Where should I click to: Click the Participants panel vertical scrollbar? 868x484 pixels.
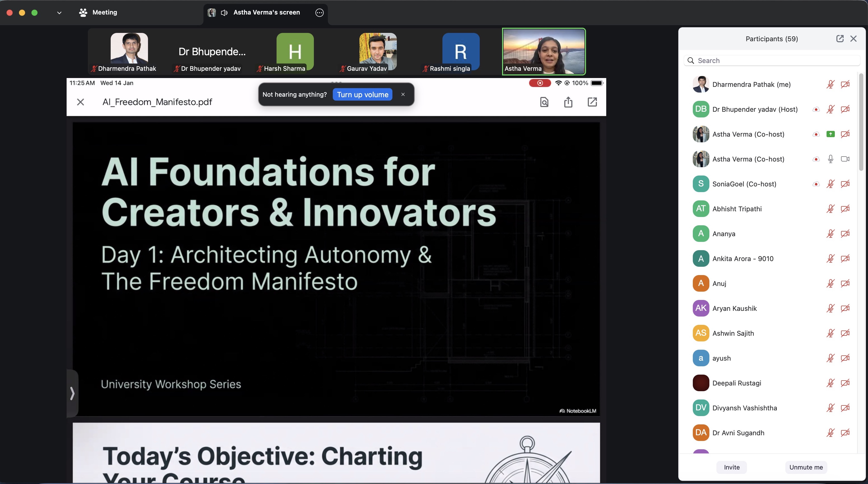tap(861, 122)
